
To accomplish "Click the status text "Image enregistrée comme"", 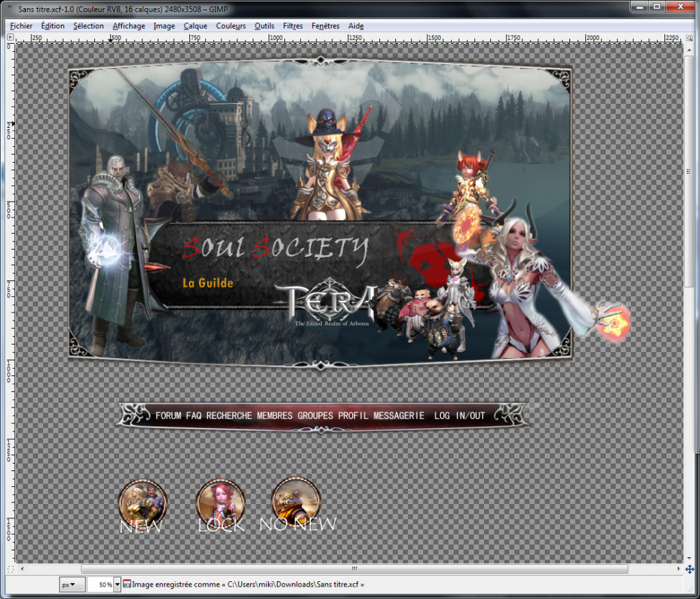I will pos(176,584).
